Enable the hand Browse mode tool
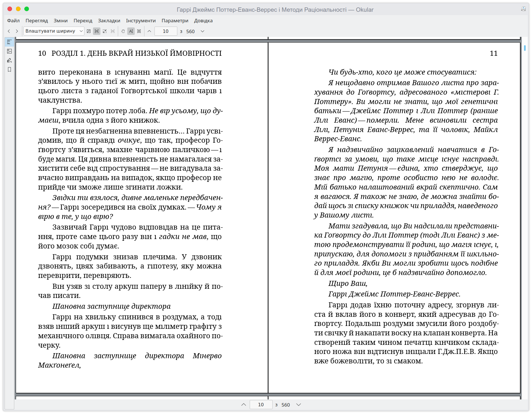 click(x=123, y=31)
